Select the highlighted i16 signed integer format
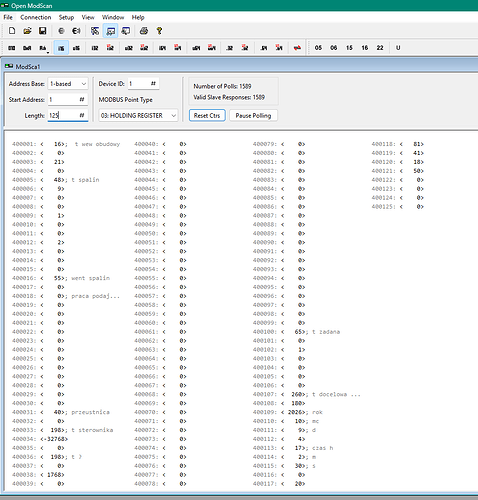Viewport: 478px width, 500px height. click(x=61, y=48)
